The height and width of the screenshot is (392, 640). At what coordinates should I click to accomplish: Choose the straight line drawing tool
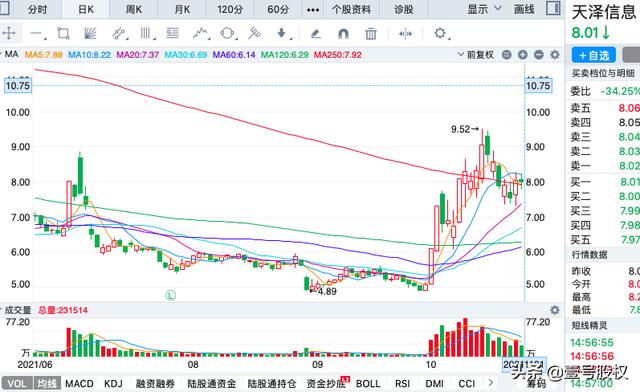tap(36, 33)
